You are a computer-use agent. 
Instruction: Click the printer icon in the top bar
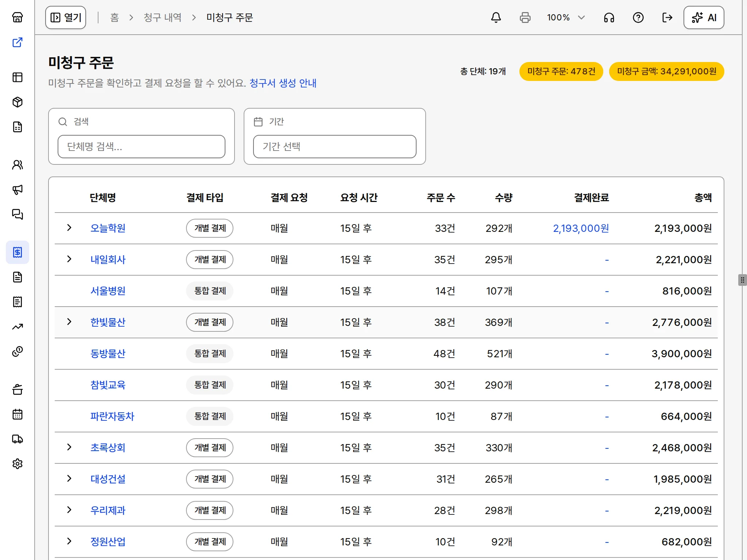[525, 17]
